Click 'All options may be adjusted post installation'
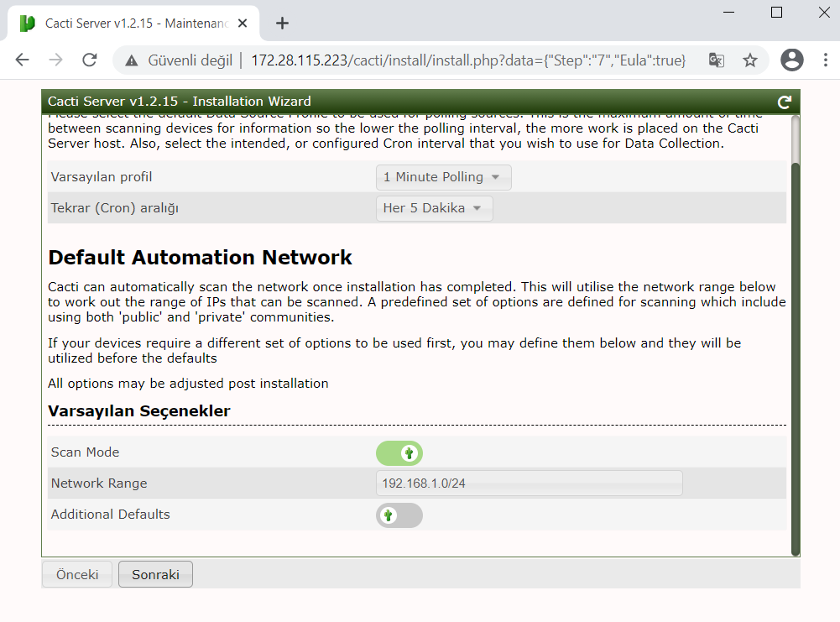Screen dimensions: 840x622 [x=188, y=384]
